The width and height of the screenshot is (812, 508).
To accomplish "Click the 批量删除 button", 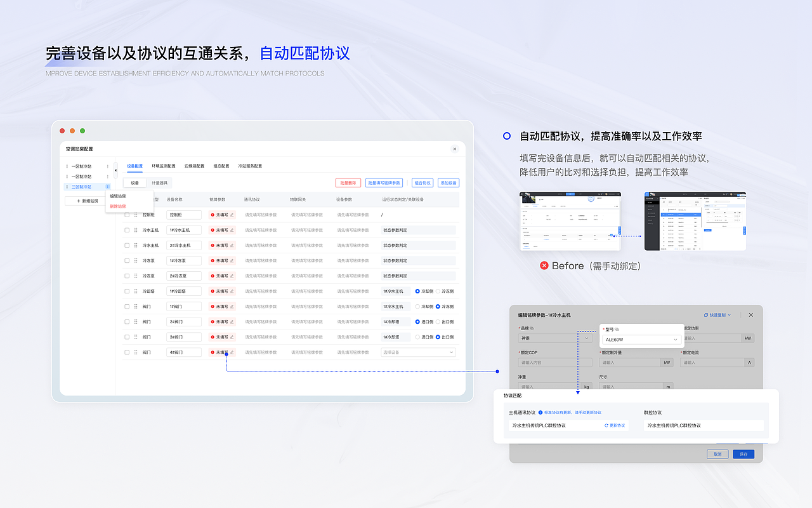I will coord(348,183).
